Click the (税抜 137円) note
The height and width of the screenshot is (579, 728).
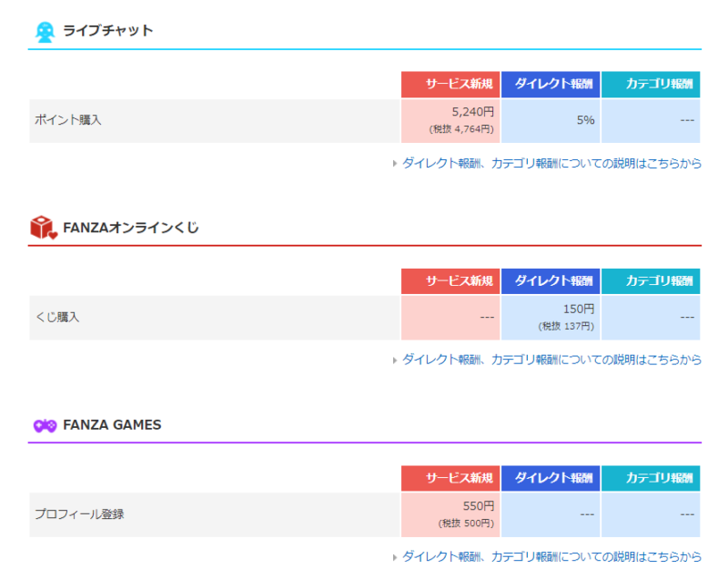click(x=566, y=327)
